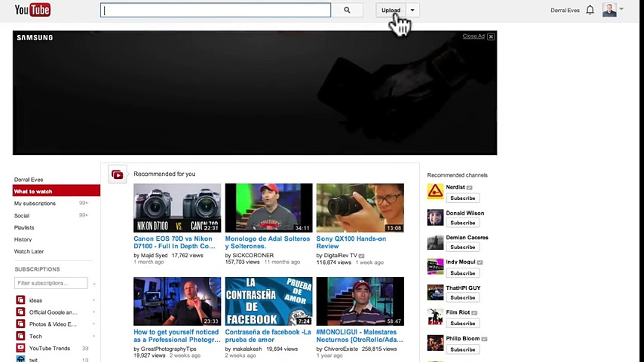Subscribe to the Nerdist channel
Viewport: 644px width, 362px height.
(463, 198)
